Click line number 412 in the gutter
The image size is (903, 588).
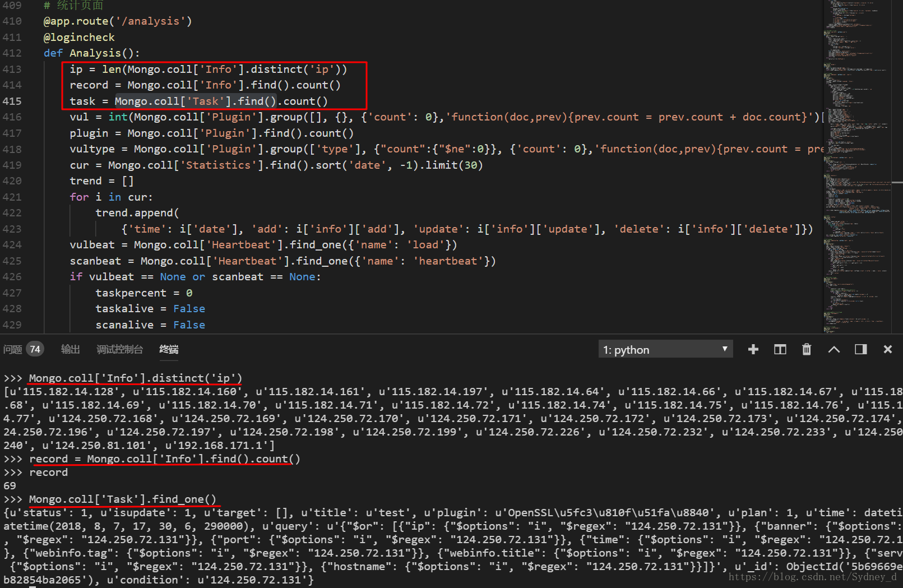point(12,53)
